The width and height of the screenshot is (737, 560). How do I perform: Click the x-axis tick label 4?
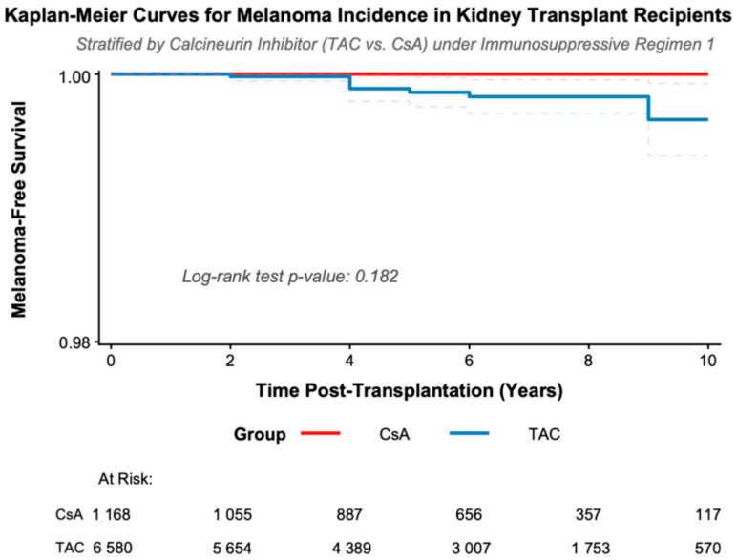click(349, 361)
